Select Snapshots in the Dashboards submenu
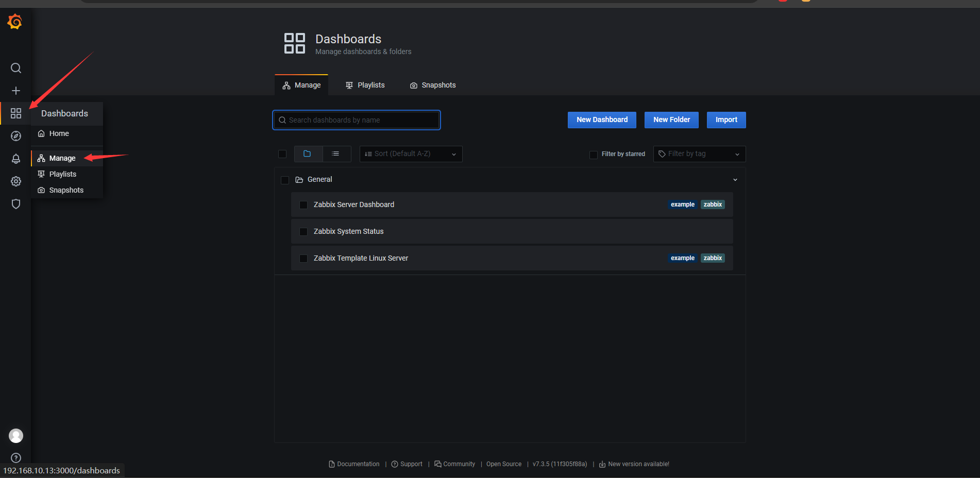This screenshot has width=980, height=478. (x=66, y=190)
